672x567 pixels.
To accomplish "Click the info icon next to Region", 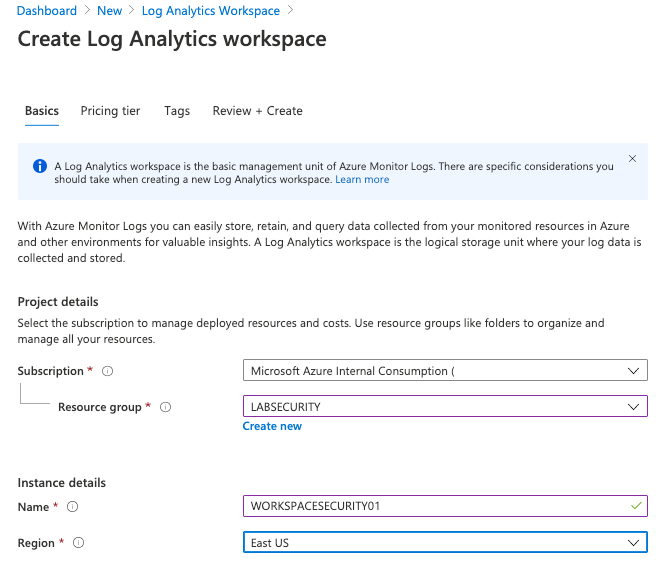I will tap(78, 543).
